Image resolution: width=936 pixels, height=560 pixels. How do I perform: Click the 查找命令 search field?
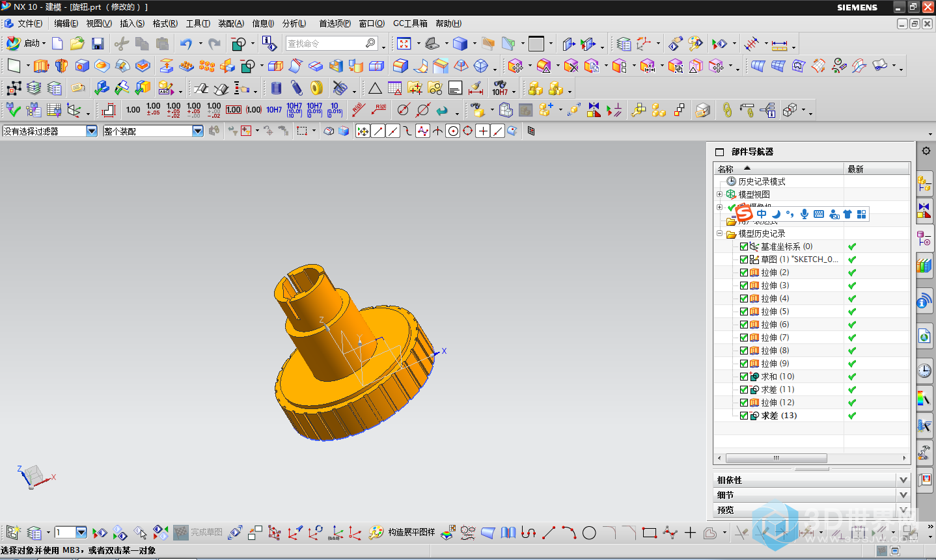tap(332, 44)
